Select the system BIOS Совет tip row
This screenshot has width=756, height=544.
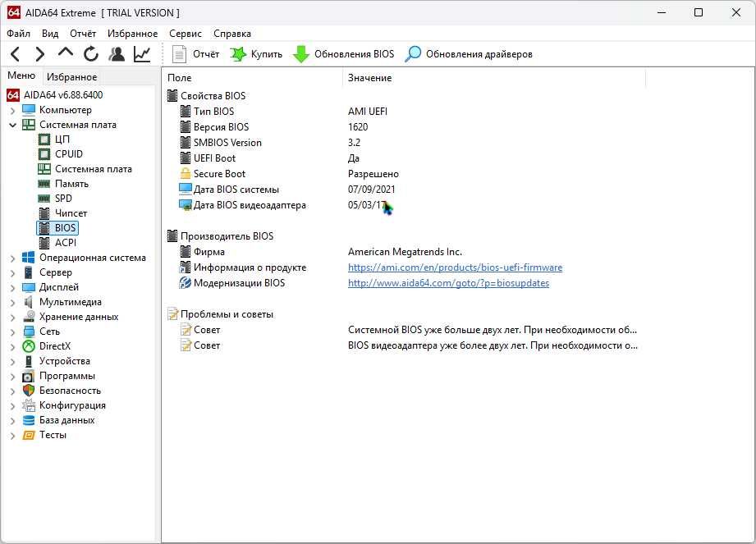(405, 330)
